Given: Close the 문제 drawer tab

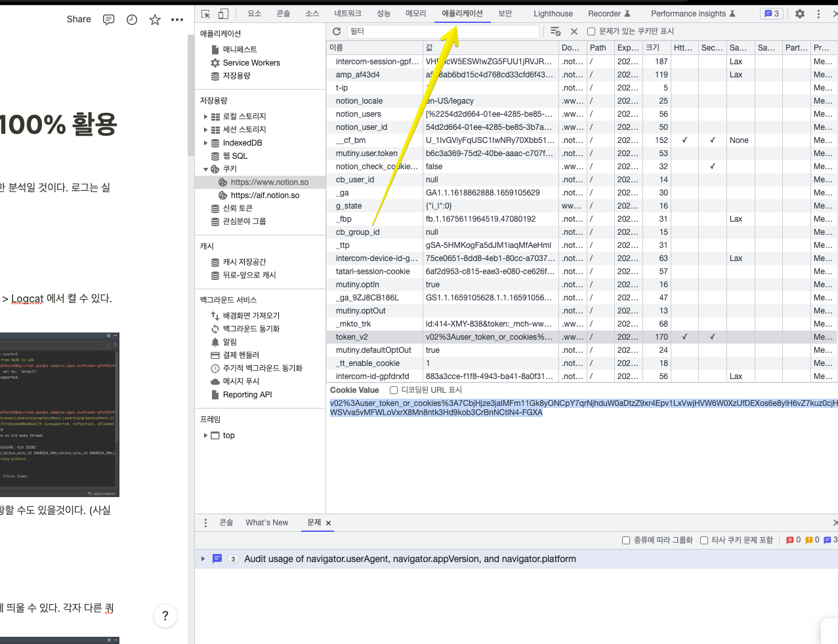Looking at the screenshot, I should click(x=329, y=523).
